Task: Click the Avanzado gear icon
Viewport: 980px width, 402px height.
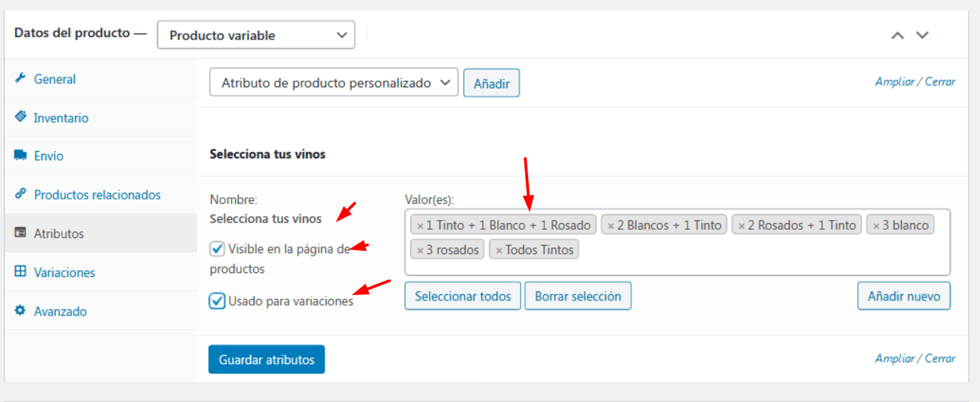Action: [20, 311]
